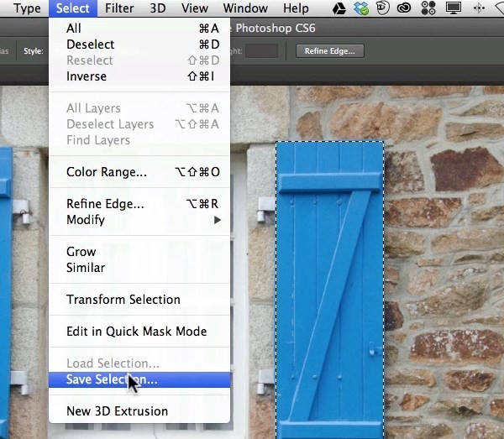Open the Type menu
Screen dimensions: 504x439
click(x=27, y=8)
